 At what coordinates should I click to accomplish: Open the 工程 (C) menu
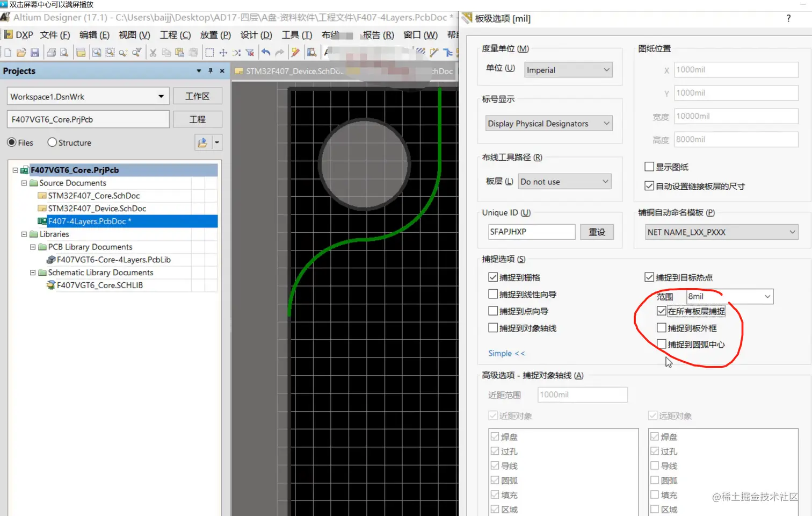175,35
